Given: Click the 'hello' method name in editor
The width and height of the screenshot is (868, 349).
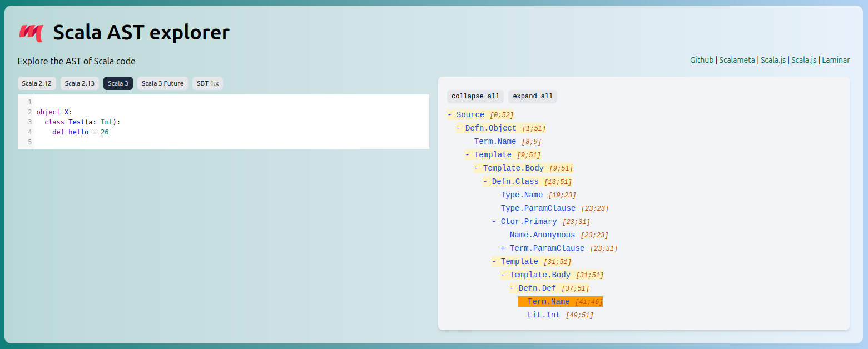Looking at the screenshot, I should tap(78, 132).
